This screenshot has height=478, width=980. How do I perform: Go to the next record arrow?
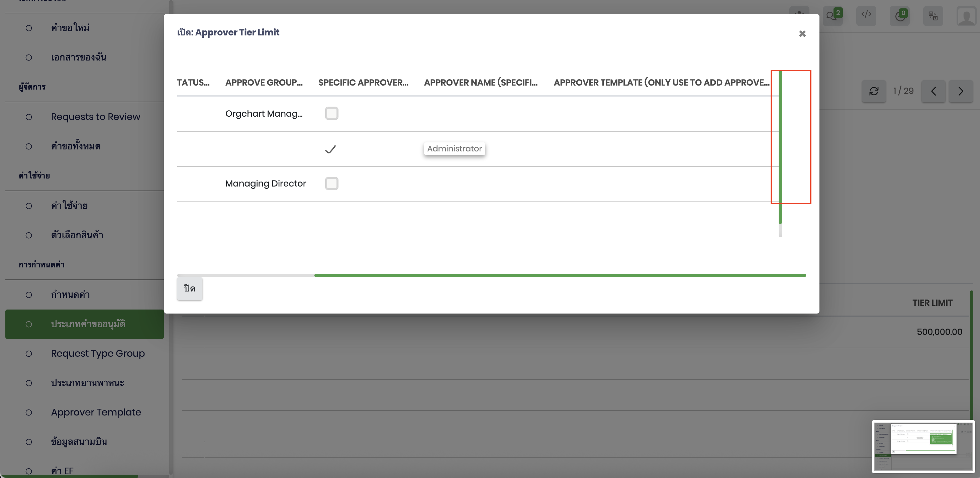[960, 91]
